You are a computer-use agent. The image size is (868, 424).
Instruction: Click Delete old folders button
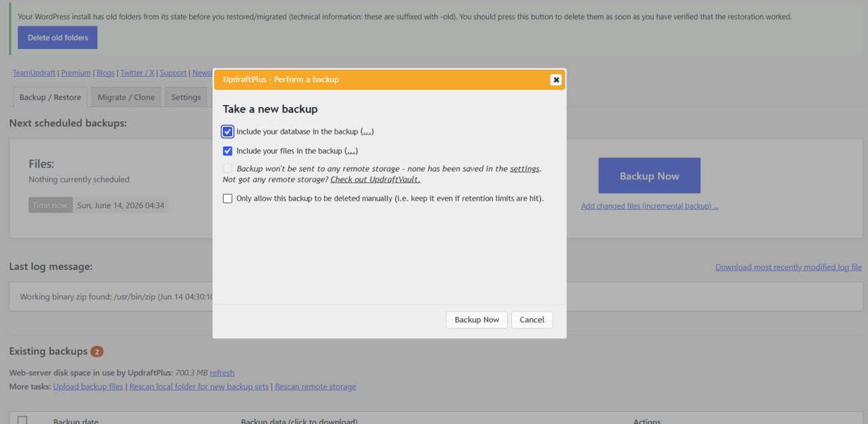click(x=58, y=37)
